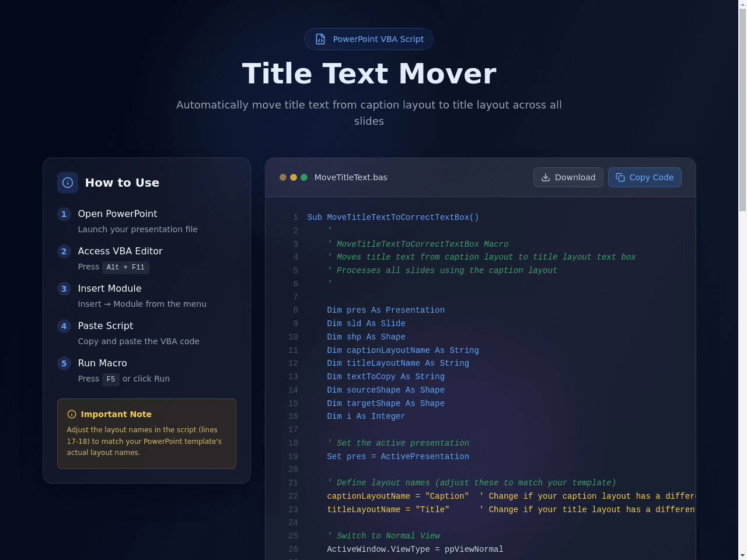Click step number 5 badge
Image resolution: width=747 pixels, height=560 pixels.
click(x=64, y=363)
